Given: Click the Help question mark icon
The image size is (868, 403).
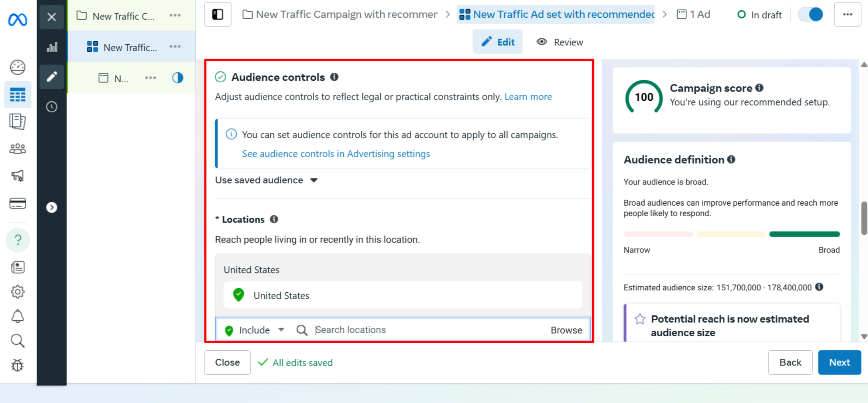Looking at the screenshot, I should (x=17, y=240).
